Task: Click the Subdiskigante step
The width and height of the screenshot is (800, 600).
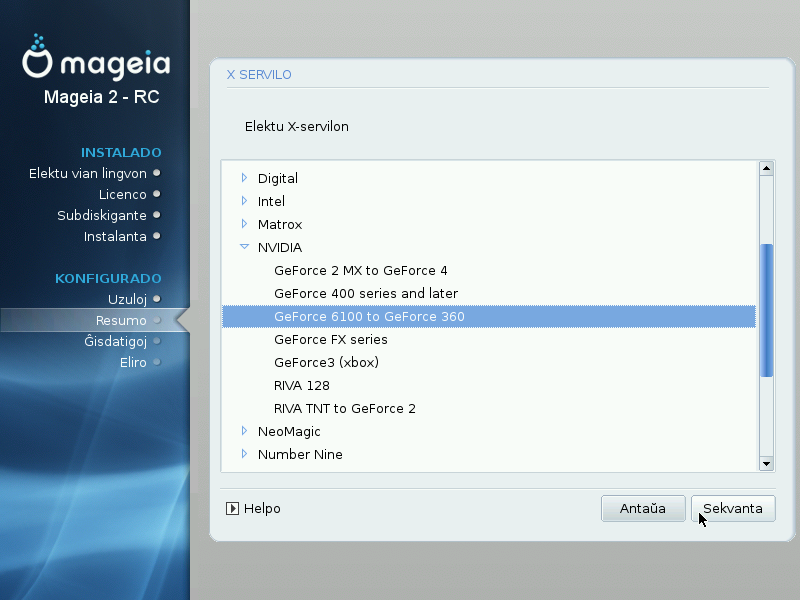Action: (102, 215)
